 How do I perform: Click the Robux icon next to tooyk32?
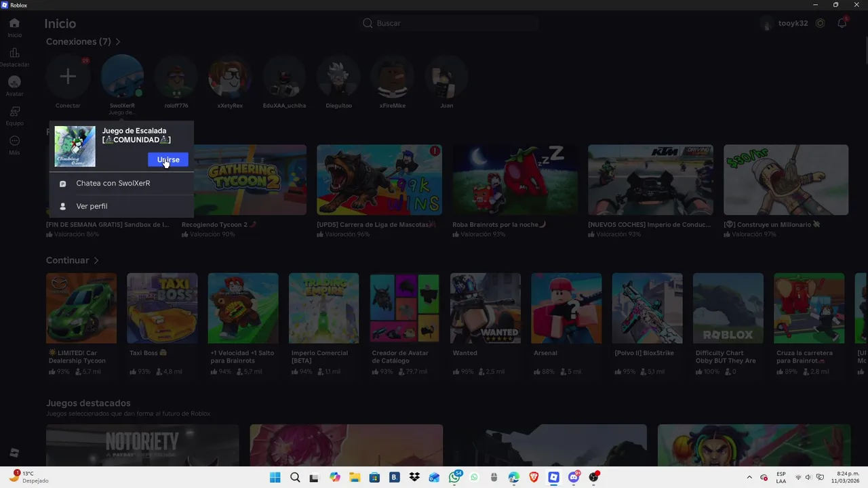[x=820, y=23]
